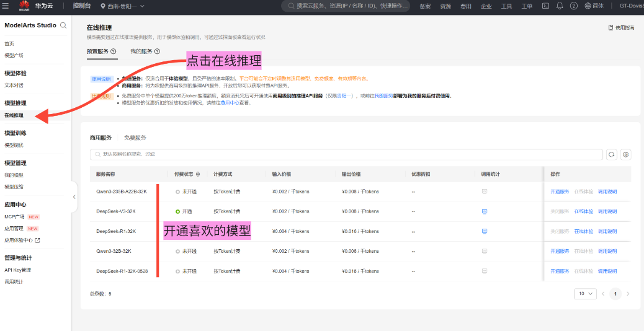Viewport: 644px width, 331px height.
Task: Select 在线推理 in the left sidebar
Action: point(14,115)
